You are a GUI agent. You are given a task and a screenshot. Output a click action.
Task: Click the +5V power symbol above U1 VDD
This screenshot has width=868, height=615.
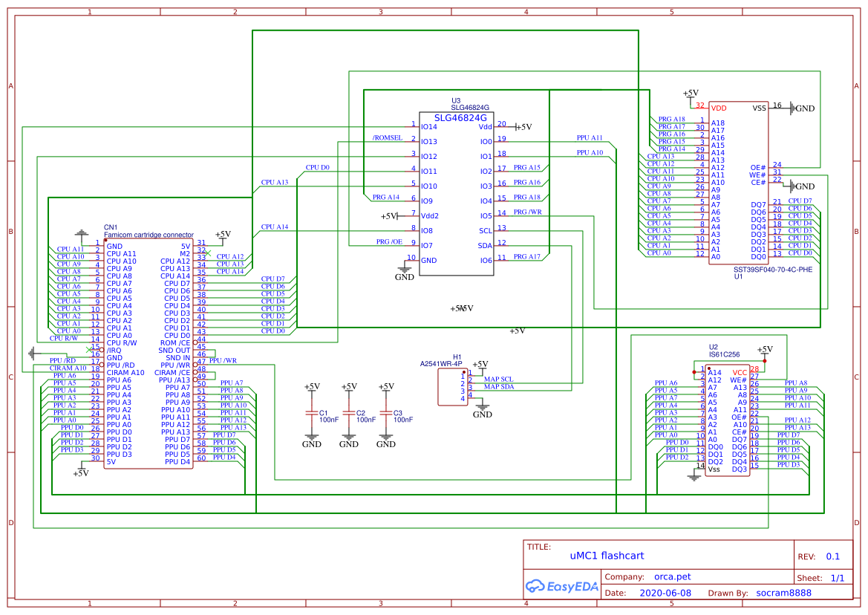coord(691,94)
